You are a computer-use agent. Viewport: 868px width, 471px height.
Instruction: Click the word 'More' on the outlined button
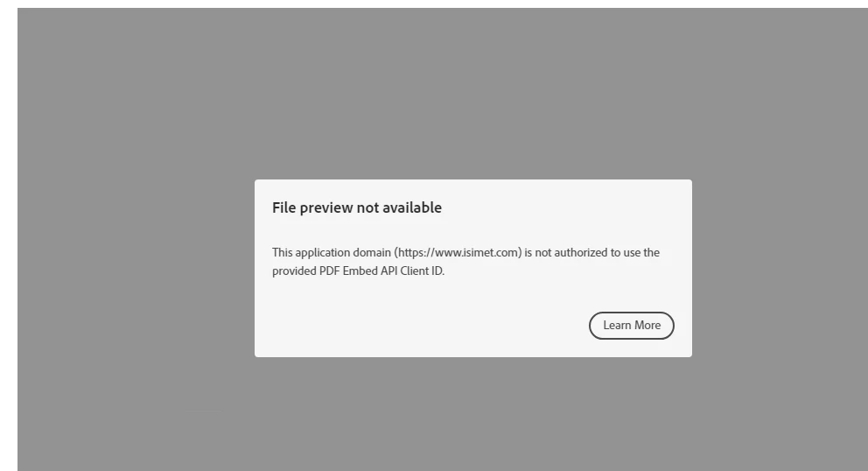[647, 326]
